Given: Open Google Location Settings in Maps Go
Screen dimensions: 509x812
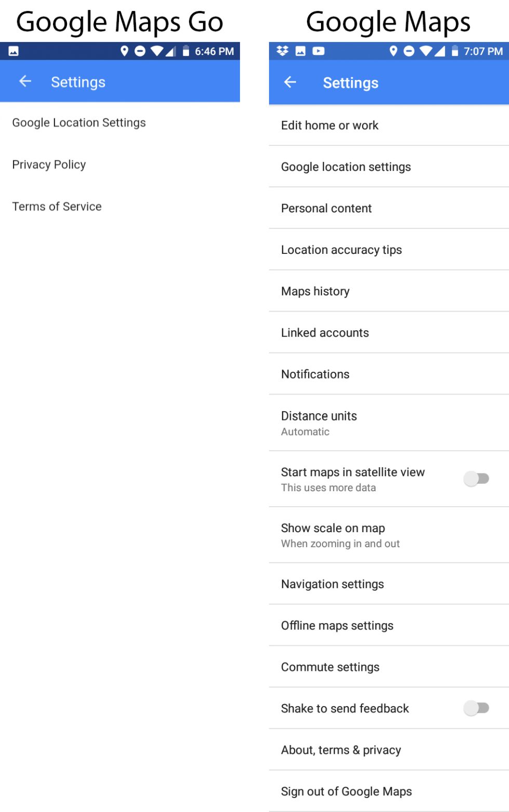Looking at the screenshot, I should click(x=79, y=123).
